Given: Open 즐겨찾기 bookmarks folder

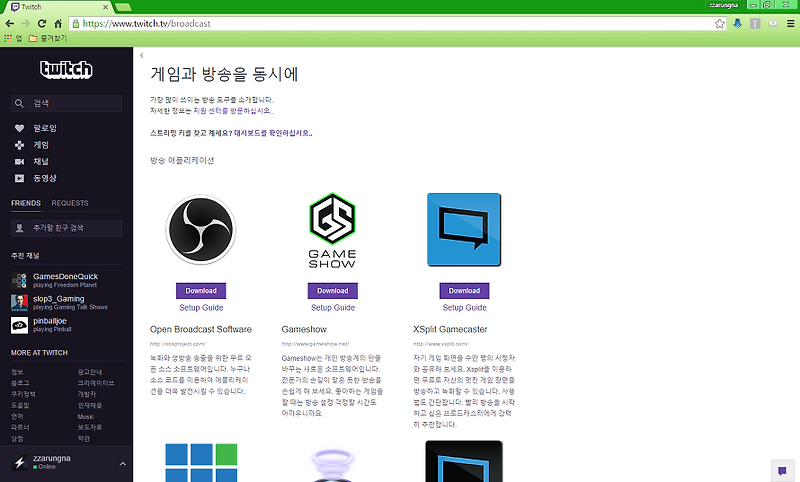Looking at the screenshot, I should pyautogui.click(x=48, y=38).
